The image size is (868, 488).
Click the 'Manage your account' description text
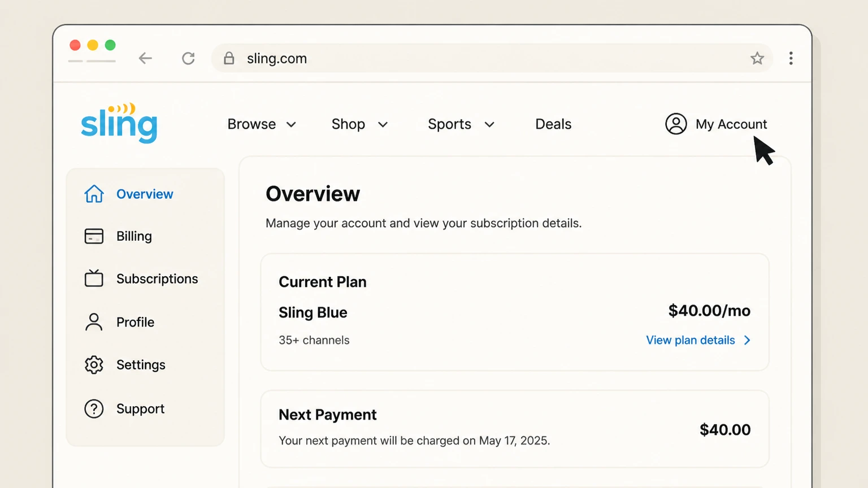click(x=423, y=223)
